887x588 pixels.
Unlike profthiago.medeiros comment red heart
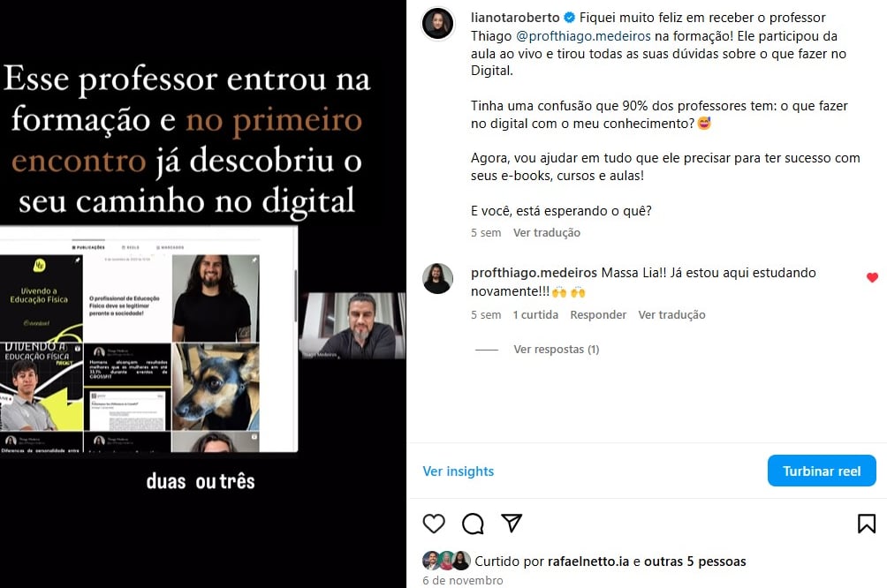coord(872,277)
